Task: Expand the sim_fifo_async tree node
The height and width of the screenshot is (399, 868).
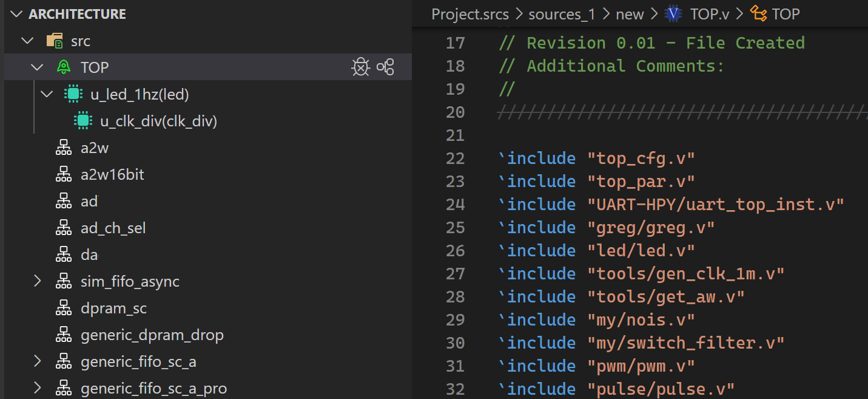Action: tap(38, 281)
